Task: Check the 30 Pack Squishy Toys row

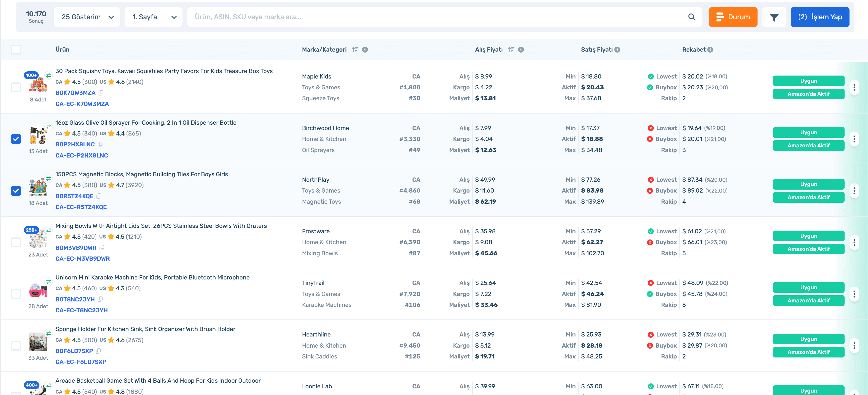Action: (16, 87)
